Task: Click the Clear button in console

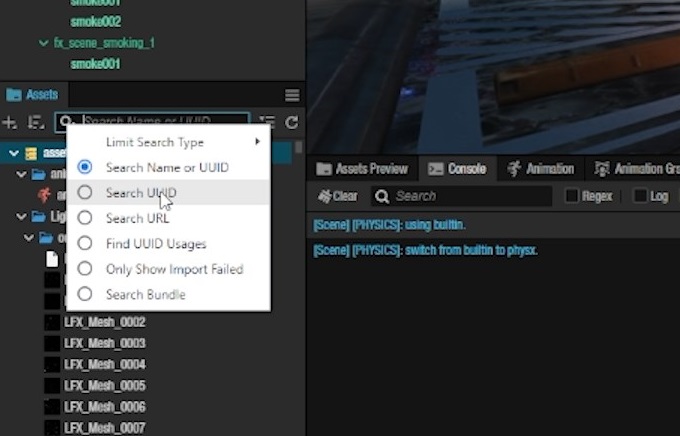Action: pyautogui.click(x=338, y=196)
